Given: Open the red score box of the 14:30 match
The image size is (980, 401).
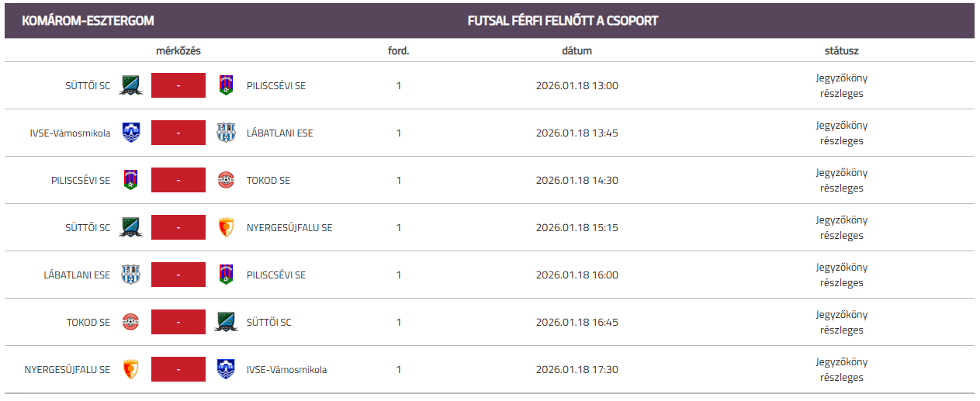Looking at the screenshot, I should pyautogui.click(x=178, y=180).
